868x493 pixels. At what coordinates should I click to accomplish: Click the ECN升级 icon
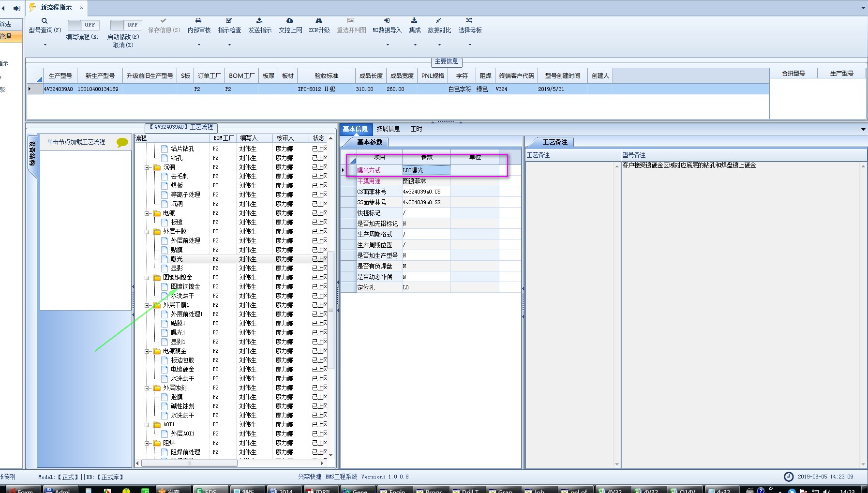pos(319,21)
